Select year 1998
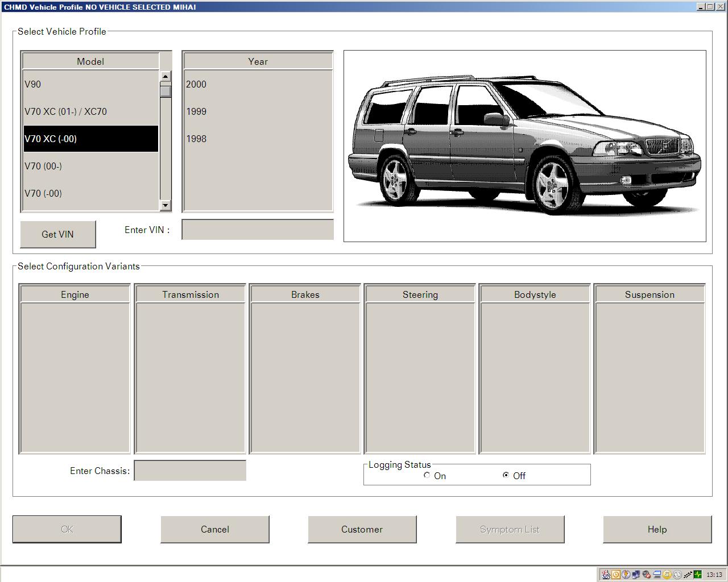The width and height of the screenshot is (728, 582). point(258,139)
